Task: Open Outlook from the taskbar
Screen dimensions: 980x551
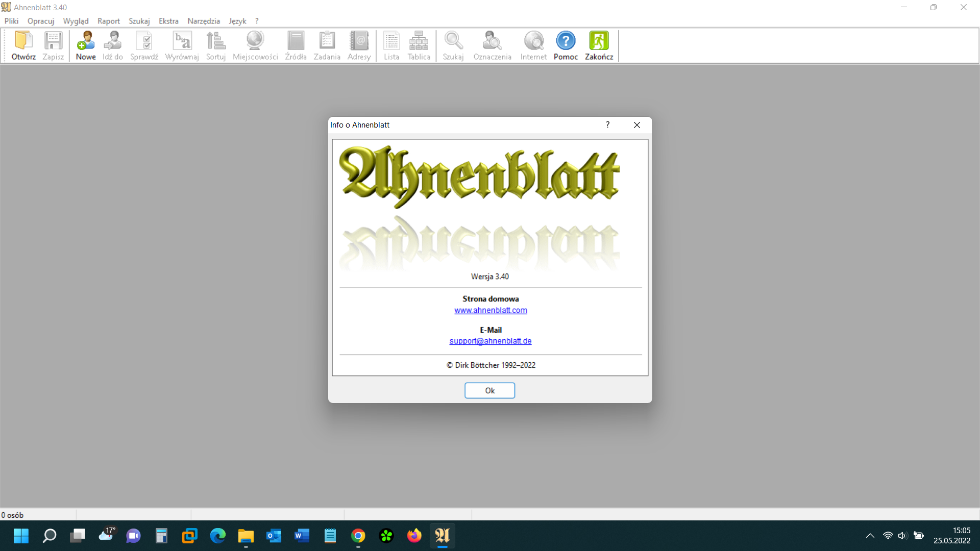Action: pos(274,536)
